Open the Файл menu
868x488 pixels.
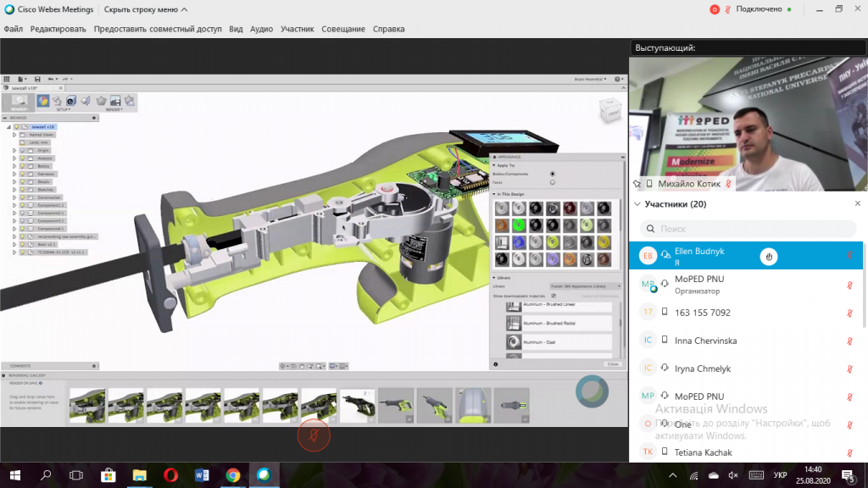tap(14, 29)
